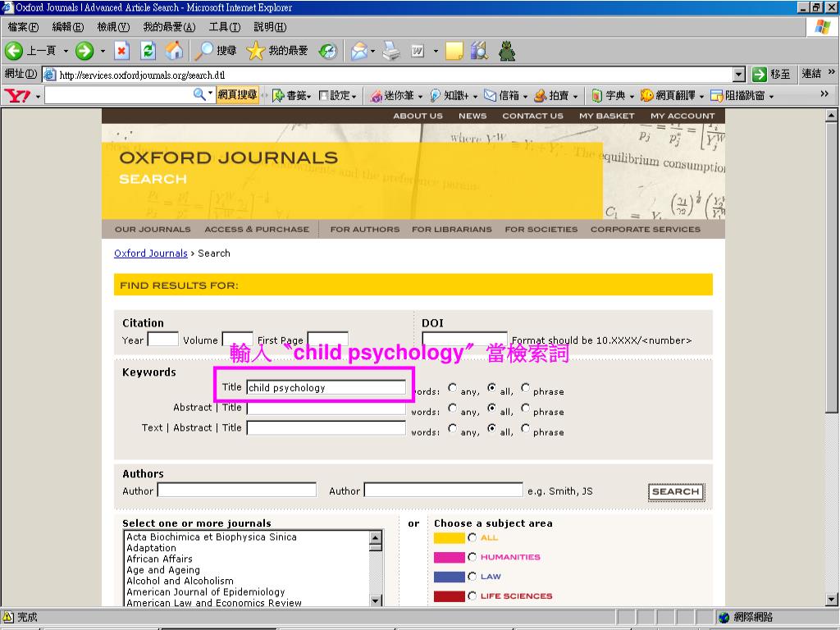Focus the DOI input field
Screen dimensions: 840x630
(x=464, y=339)
